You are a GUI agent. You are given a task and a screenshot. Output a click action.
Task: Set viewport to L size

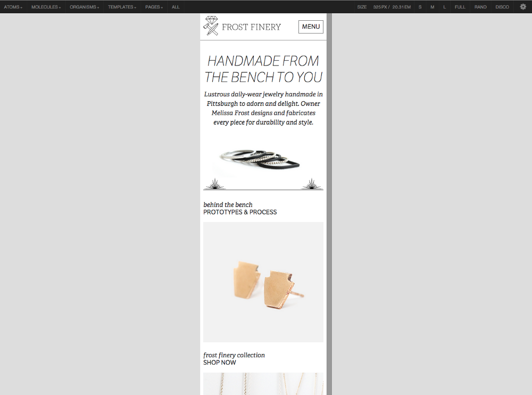tap(444, 7)
